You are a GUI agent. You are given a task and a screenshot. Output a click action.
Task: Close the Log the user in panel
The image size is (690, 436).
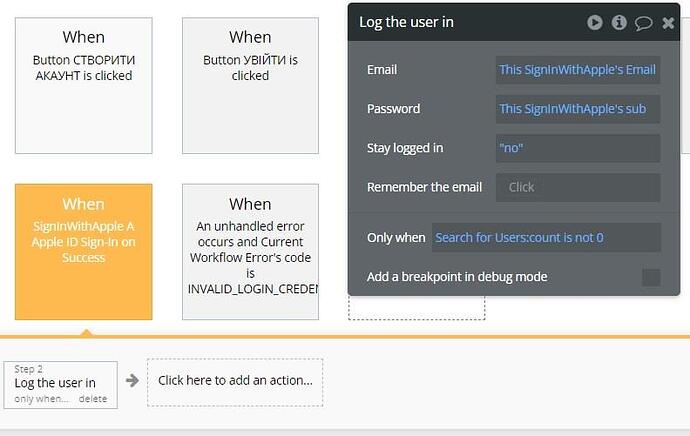pyautogui.click(x=668, y=23)
